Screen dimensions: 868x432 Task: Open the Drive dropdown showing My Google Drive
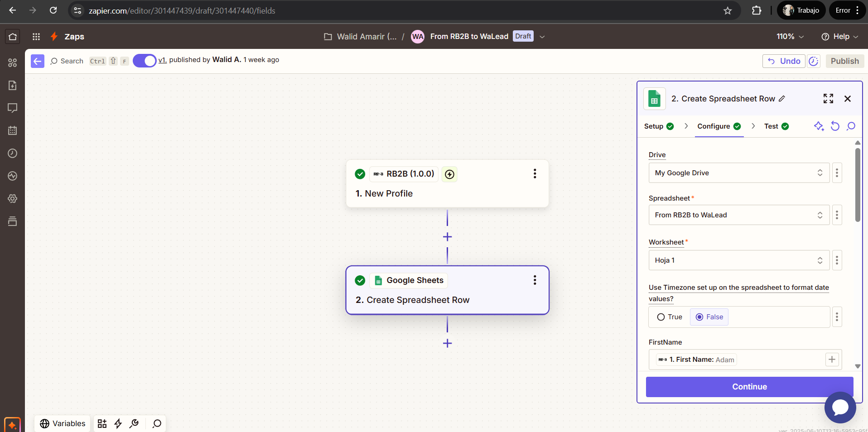[x=739, y=173]
